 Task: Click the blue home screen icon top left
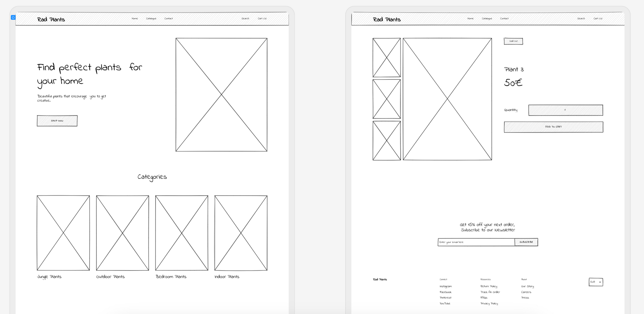(13, 17)
